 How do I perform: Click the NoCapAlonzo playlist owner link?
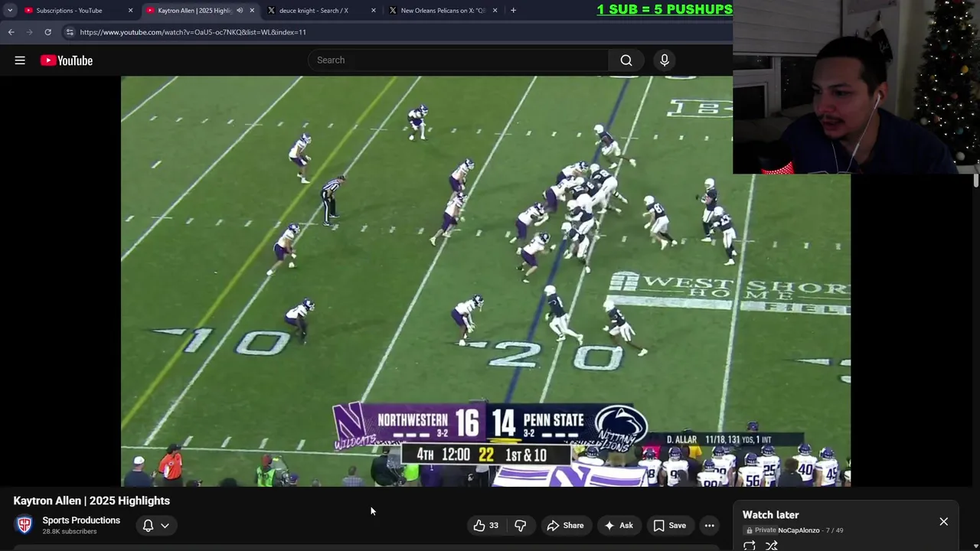[x=799, y=530]
